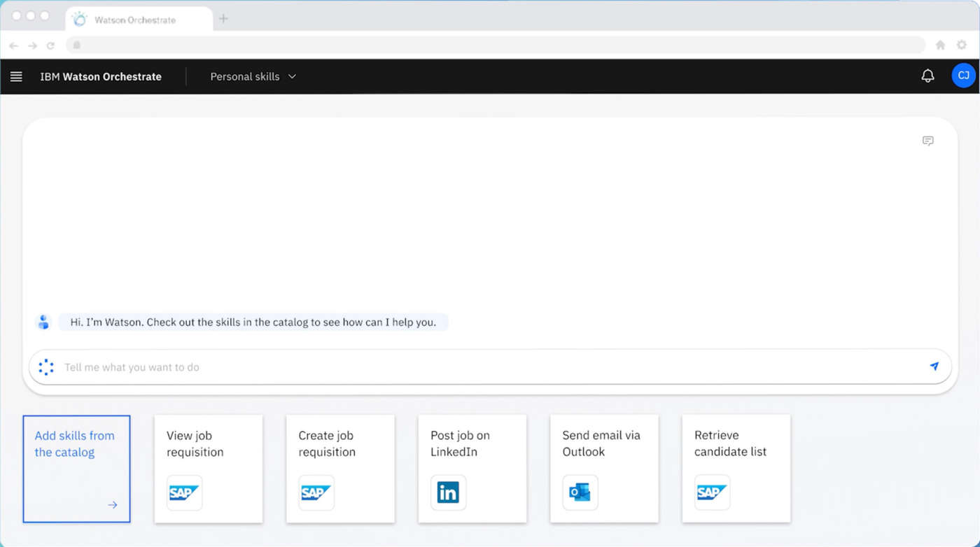Select the Create job requisition skill card
980x547 pixels.
tap(340, 468)
